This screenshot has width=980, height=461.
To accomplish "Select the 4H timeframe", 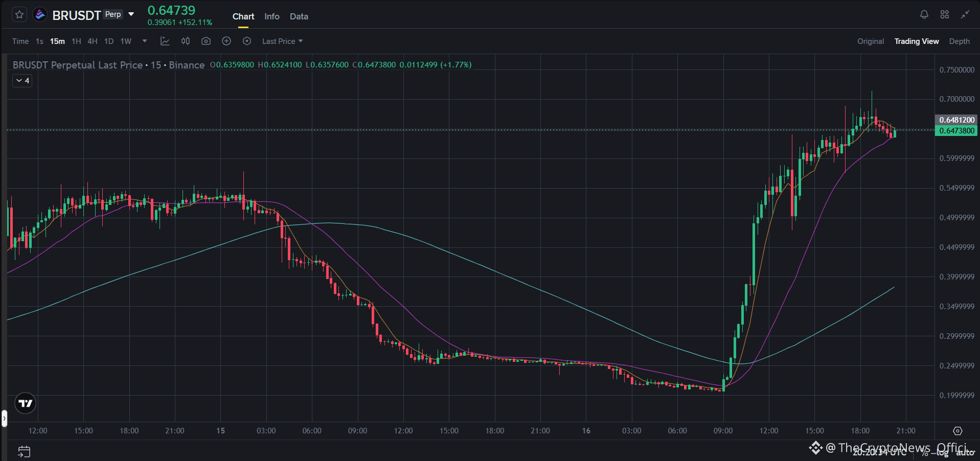I will 92,41.
